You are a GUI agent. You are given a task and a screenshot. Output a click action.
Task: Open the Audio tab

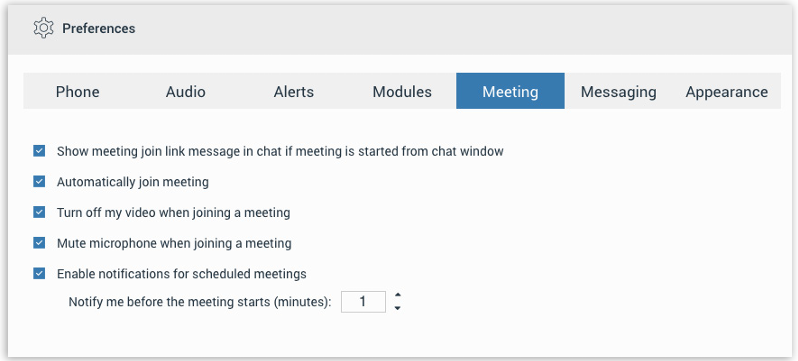[186, 92]
